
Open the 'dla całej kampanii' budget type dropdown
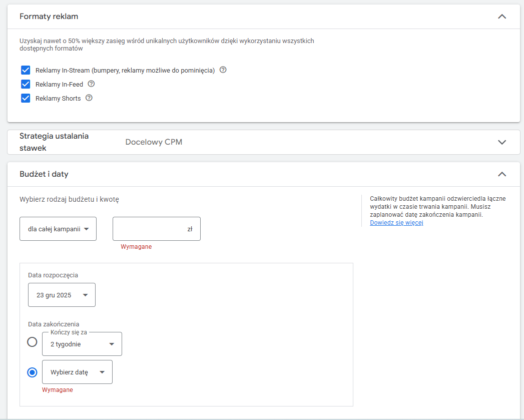(58, 229)
